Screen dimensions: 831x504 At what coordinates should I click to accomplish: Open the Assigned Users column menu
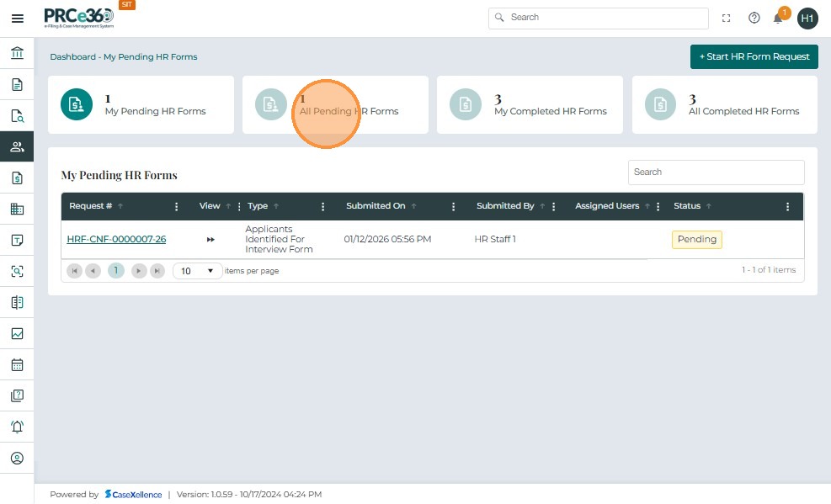point(658,206)
